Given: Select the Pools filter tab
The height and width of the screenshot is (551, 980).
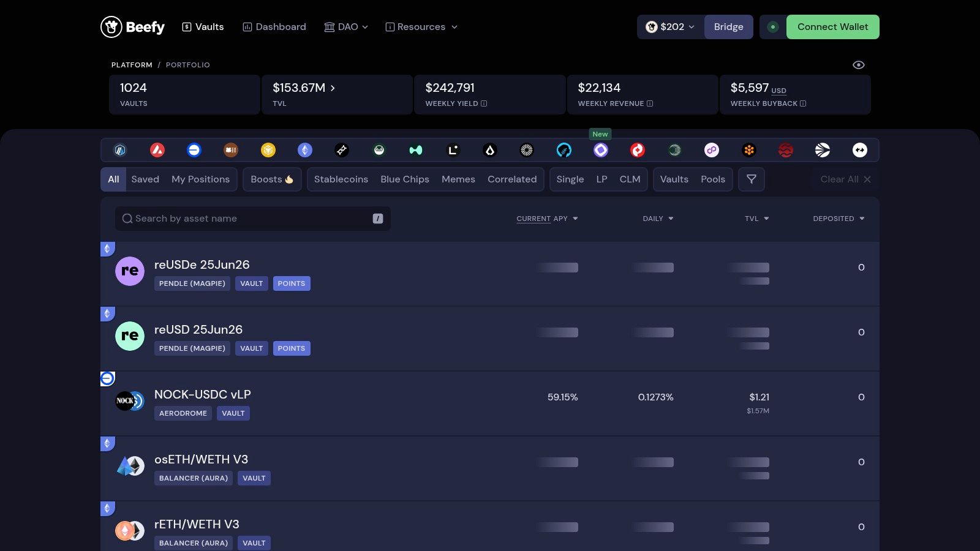Looking at the screenshot, I should (713, 179).
